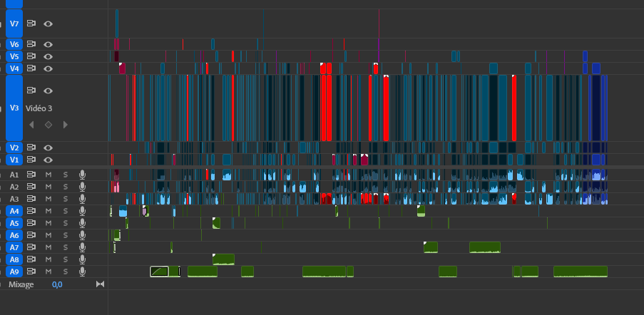
Task: Select the Mixage track label
Action: (21, 284)
